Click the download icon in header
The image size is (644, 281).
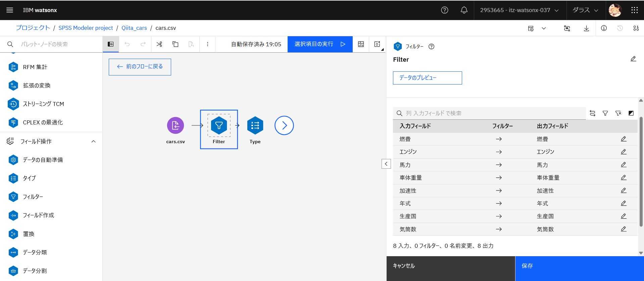coord(586,29)
